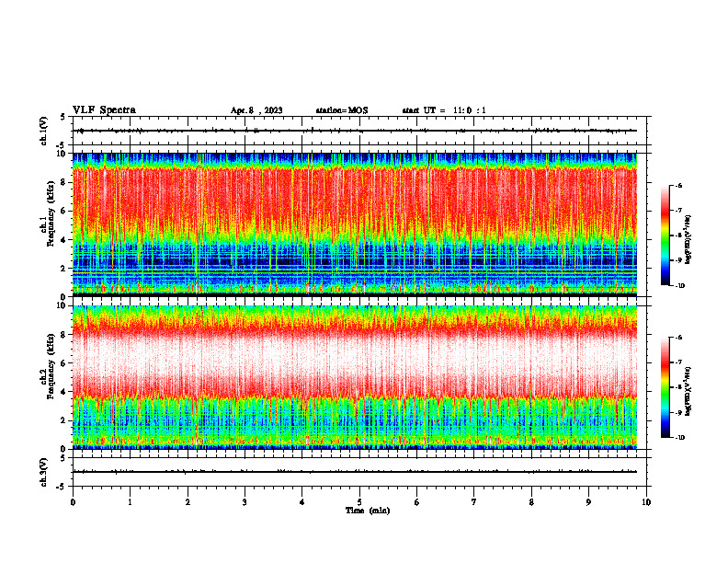Click the "2" kHz tick on ch.2 frequency axis
Image resolution: width=728 pixels, height=563 pixels.
[x=65, y=420]
